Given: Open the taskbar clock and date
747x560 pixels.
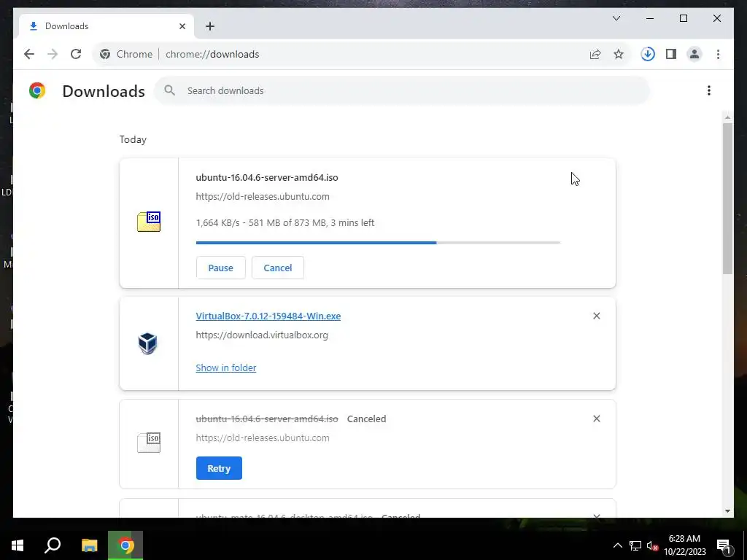Looking at the screenshot, I should tap(684, 545).
